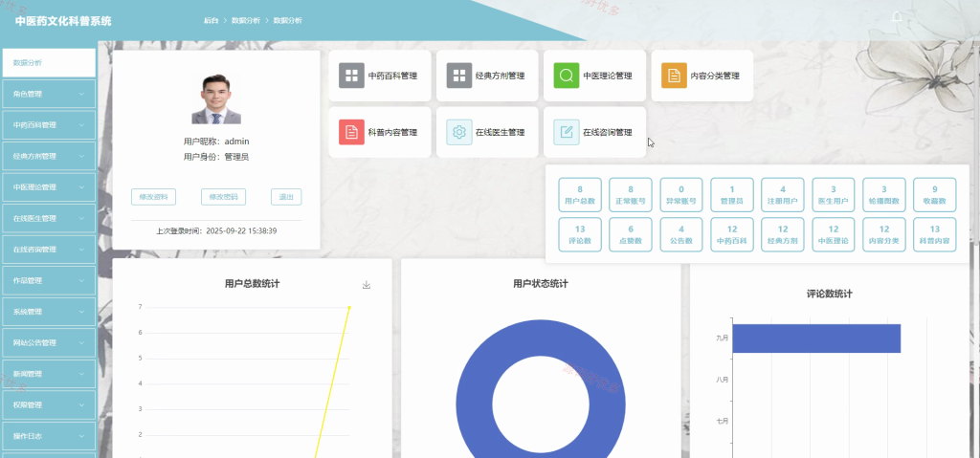The image size is (980, 458).
Task: Click the 用户总数 stat tile
Action: (580, 195)
